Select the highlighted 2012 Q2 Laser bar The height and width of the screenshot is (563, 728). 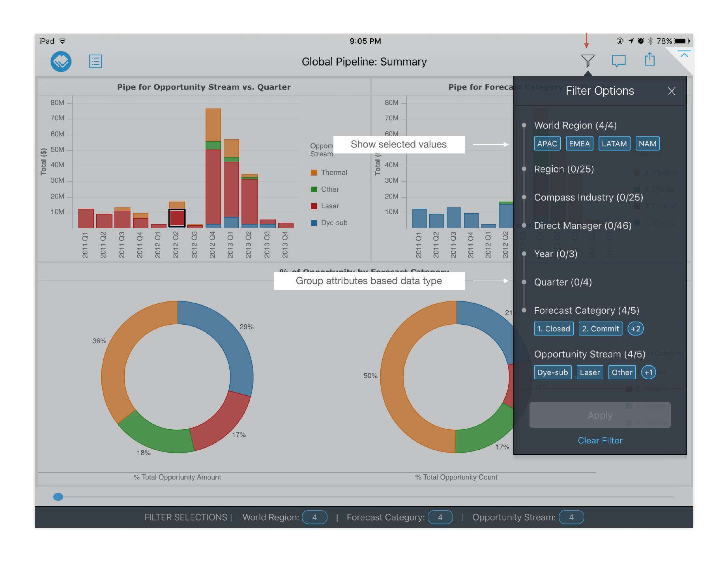(x=177, y=218)
